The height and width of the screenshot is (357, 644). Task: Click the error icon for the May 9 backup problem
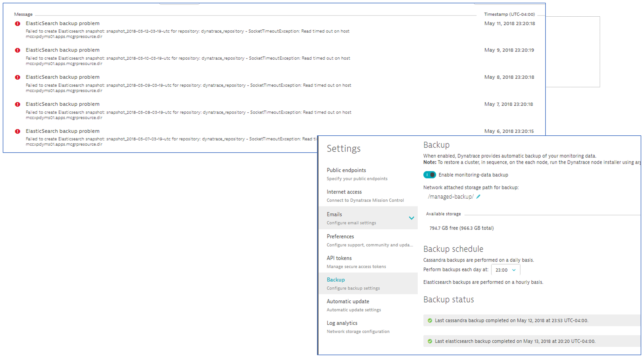tap(18, 50)
